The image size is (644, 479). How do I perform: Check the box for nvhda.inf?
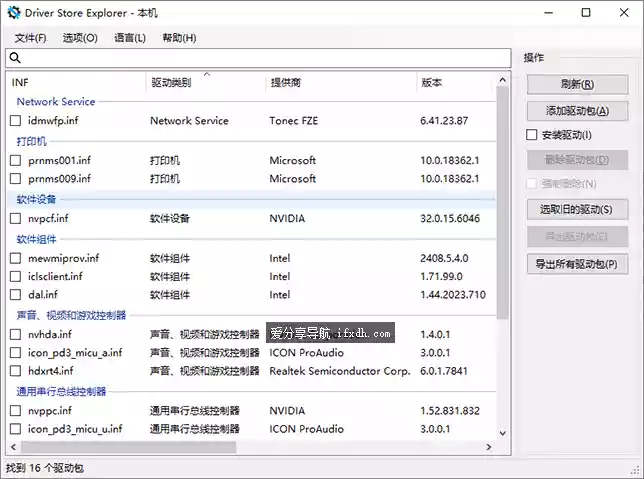15,334
